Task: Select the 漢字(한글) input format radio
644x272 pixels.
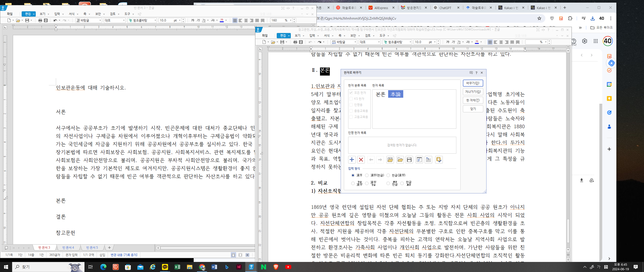Action: coord(367,175)
